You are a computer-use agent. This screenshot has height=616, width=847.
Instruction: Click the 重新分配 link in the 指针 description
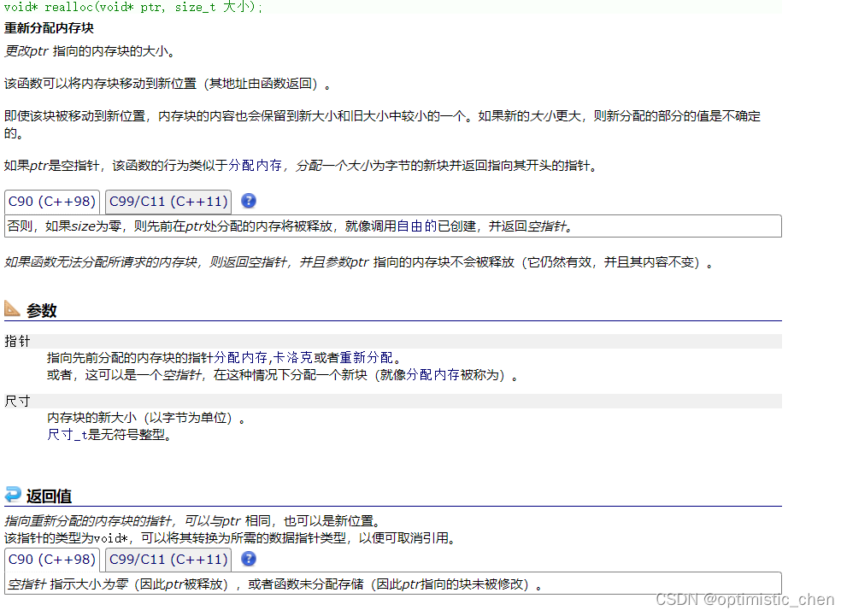[366, 357]
